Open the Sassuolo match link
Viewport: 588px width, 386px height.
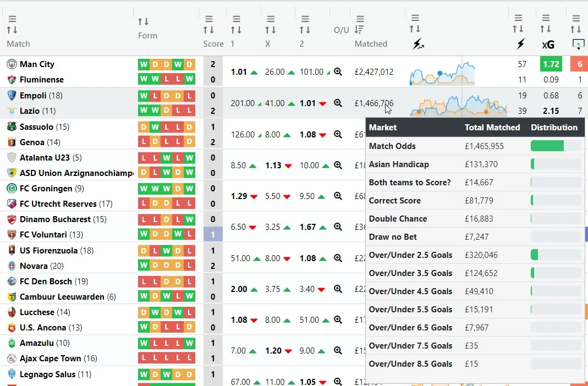pos(36,127)
